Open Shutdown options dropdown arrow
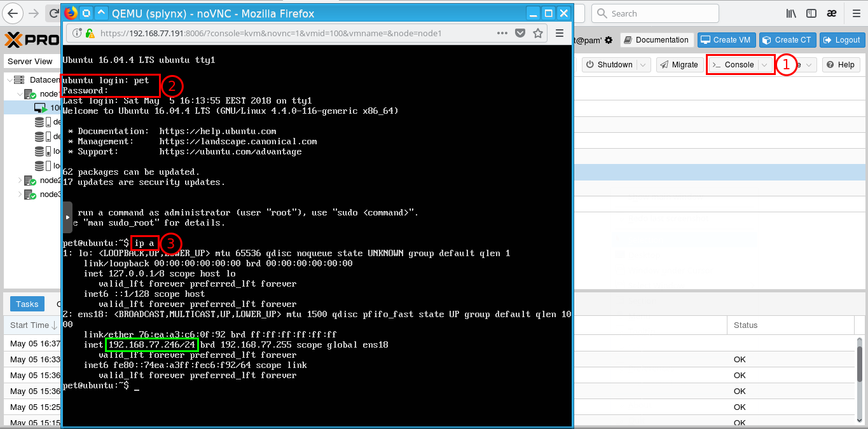The height and width of the screenshot is (429, 868). tap(643, 65)
